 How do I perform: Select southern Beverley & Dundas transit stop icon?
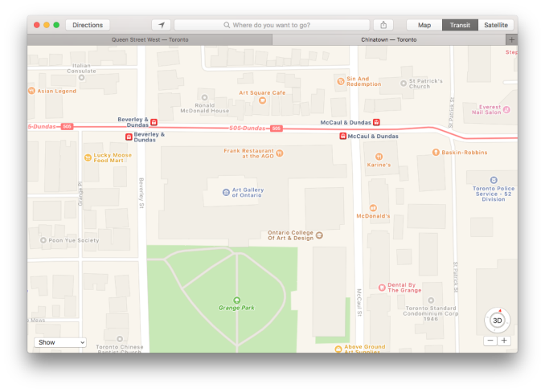[x=129, y=137]
